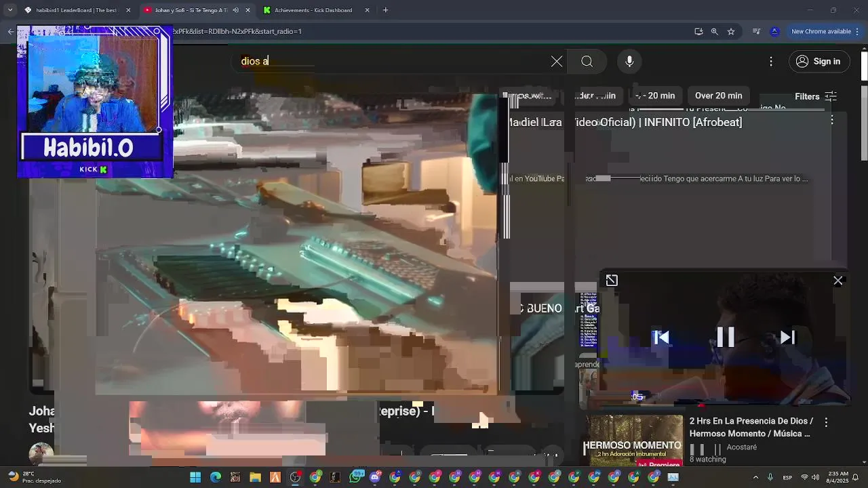Open Microsoft Edge from taskbar
Screen dimensions: 868x488
[215, 477]
